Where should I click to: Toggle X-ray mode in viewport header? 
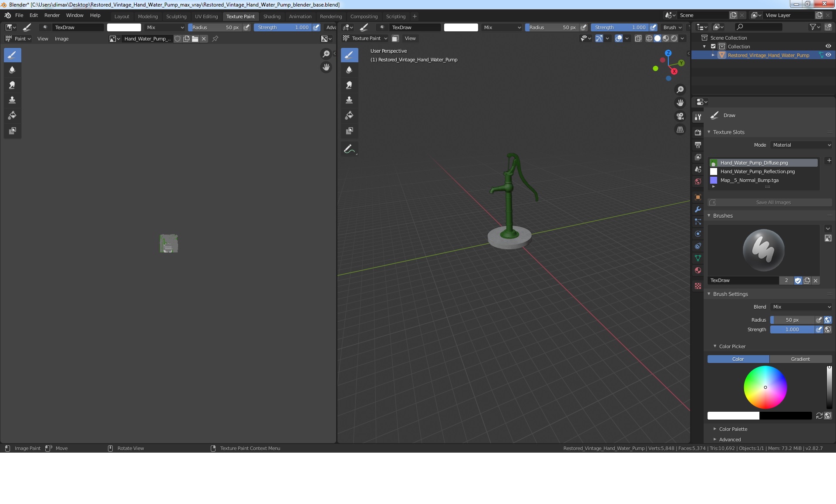(x=638, y=39)
